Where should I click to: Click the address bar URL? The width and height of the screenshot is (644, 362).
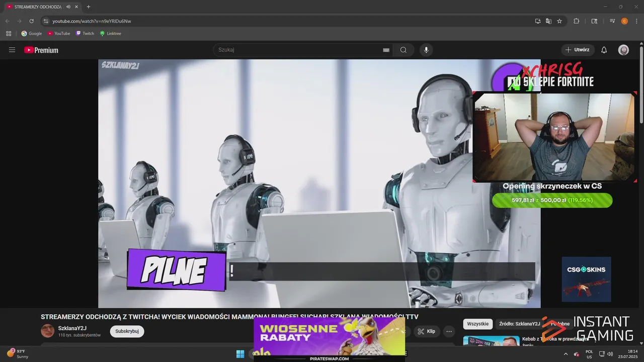click(x=92, y=21)
